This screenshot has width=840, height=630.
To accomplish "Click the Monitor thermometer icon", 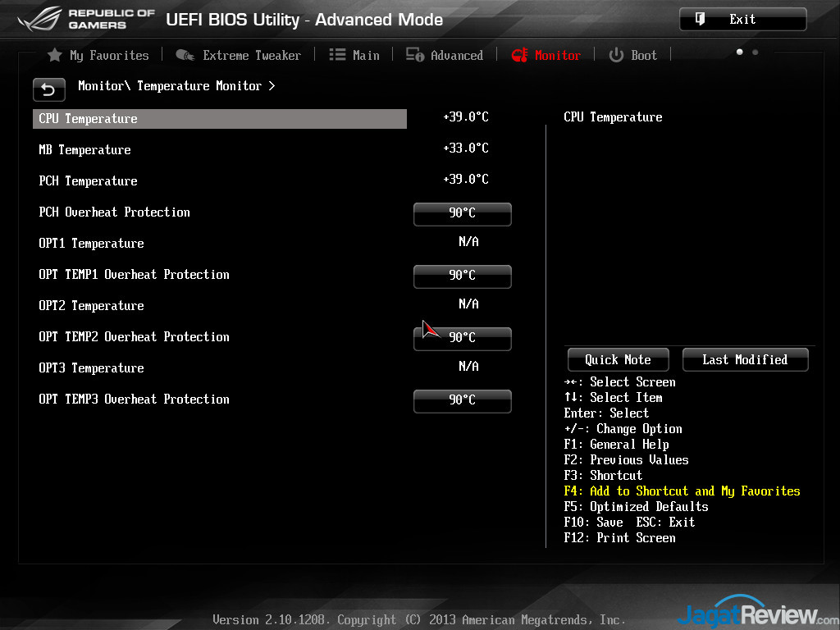I will 519,55.
